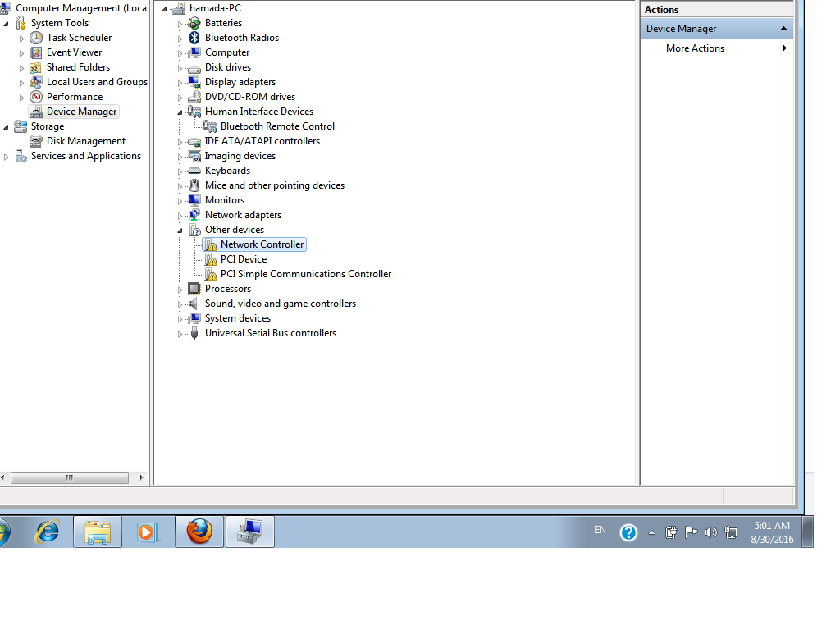Click the Universal Serial Bus controllers icon

194,333
